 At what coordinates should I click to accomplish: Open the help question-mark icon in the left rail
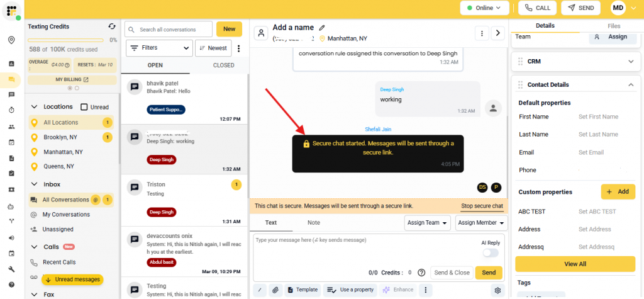(x=11, y=285)
